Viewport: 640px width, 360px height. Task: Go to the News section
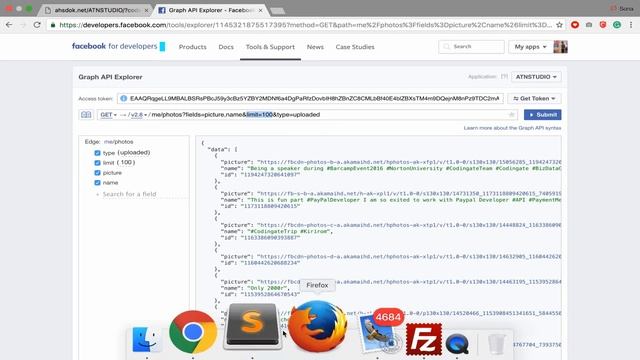pyautogui.click(x=315, y=47)
